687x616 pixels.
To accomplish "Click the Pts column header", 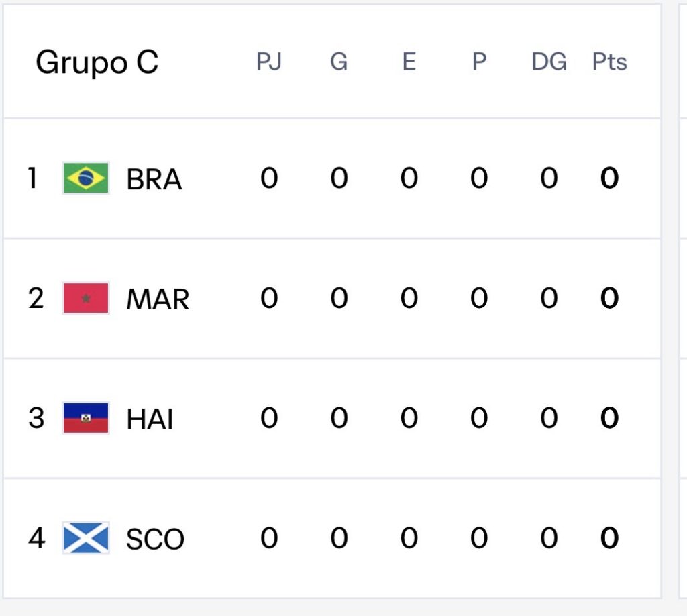I will pos(609,62).
